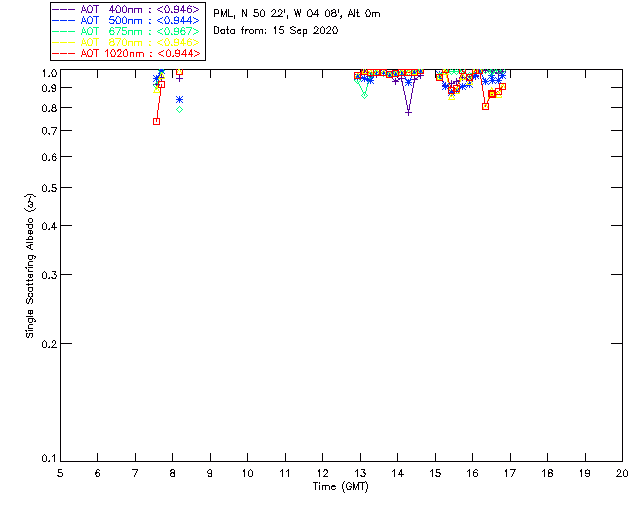Click y-axis tick label 0.3
Screen dimensions: 640x512
click(x=49, y=275)
